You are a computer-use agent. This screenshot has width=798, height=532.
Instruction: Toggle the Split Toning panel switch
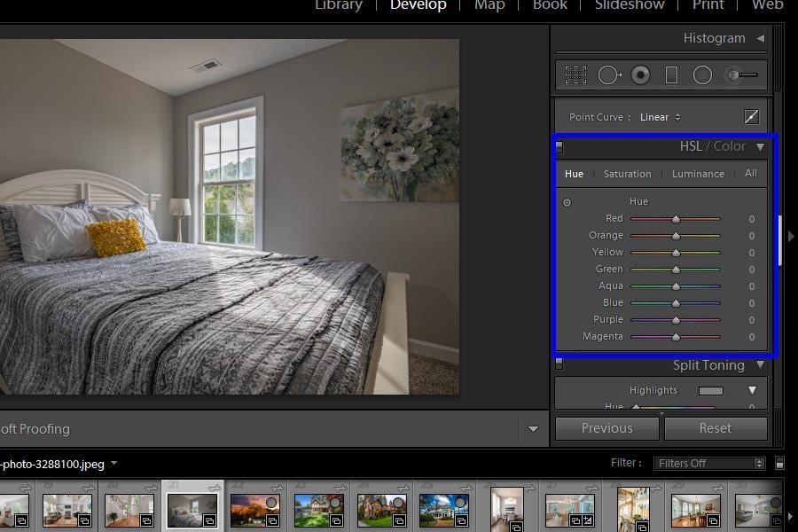click(559, 364)
